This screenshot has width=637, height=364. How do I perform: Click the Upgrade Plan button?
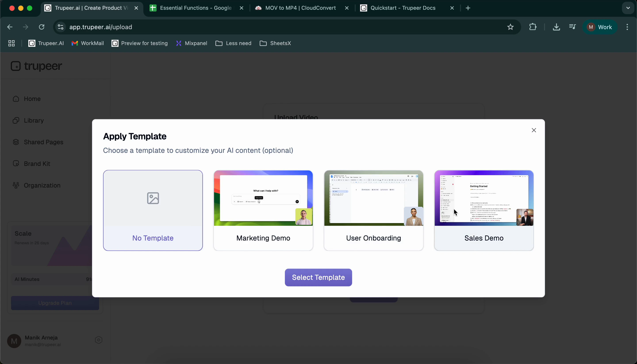55,303
